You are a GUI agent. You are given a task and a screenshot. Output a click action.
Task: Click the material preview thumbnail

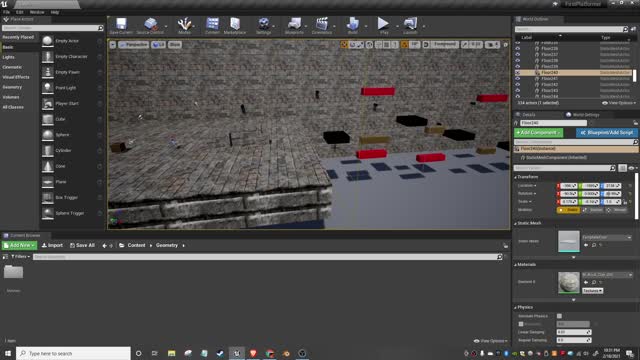point(569,282)
